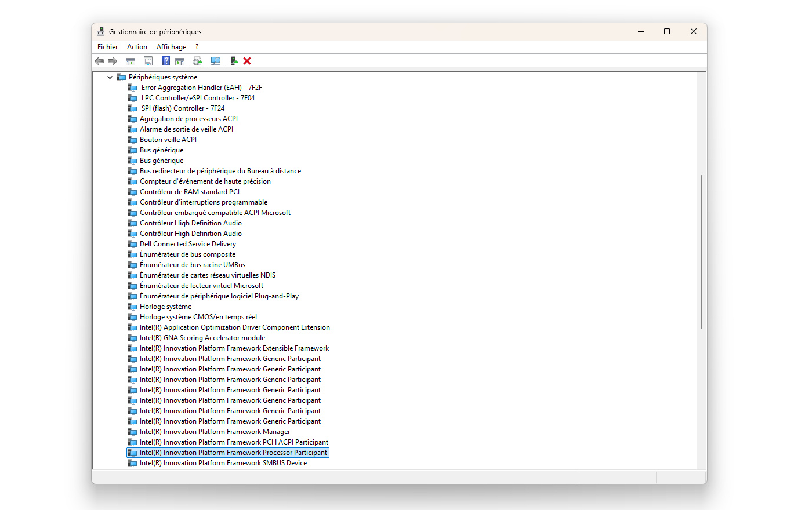Select Intel(R) Application Optimization Driver Component Extension
The height and width of the screenshot is (510, 812).
pyautogui.click(x=235, y=327)
